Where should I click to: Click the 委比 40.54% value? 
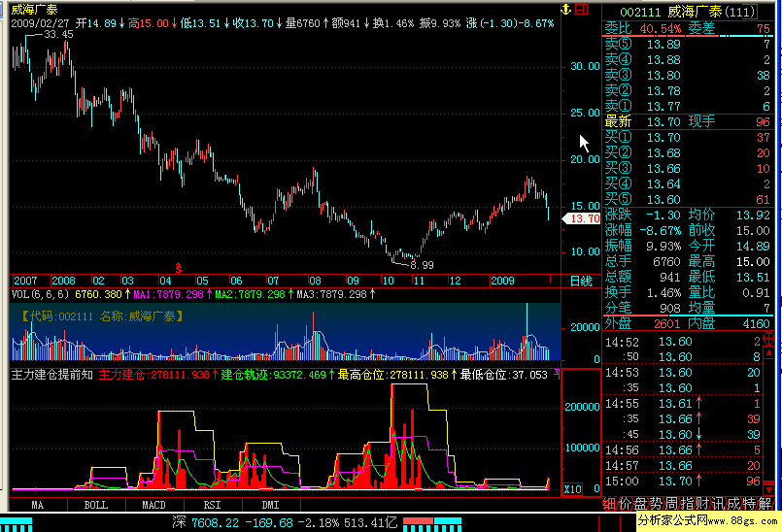pyautogui.click(x=660, y=29)
